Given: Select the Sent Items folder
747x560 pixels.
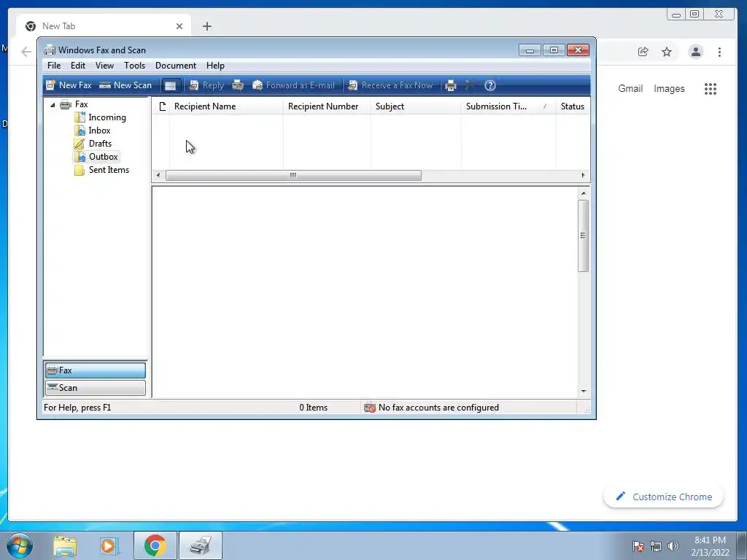Looking at the screenshot, I should [x=109, y=170].
